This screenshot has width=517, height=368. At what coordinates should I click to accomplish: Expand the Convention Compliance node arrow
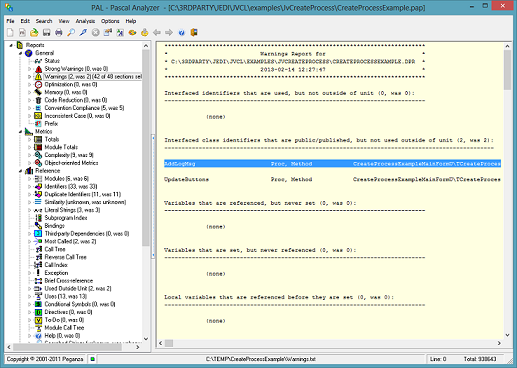tap(29, 108)
